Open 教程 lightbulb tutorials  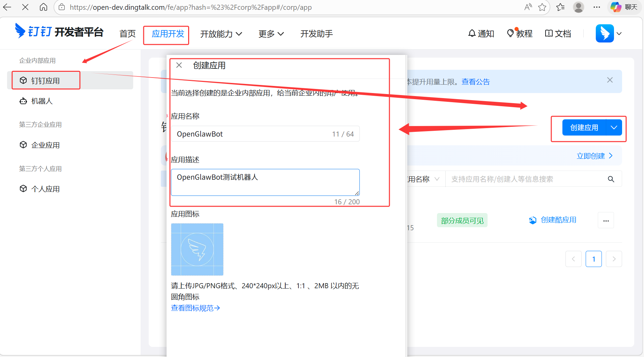(520, 33)
